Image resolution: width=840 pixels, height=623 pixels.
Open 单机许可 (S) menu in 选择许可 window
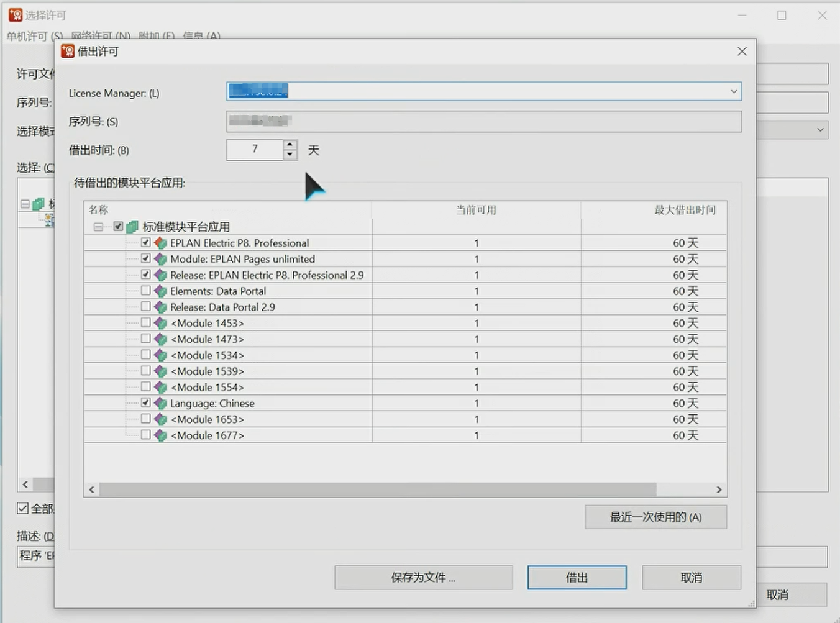[35, 36]
